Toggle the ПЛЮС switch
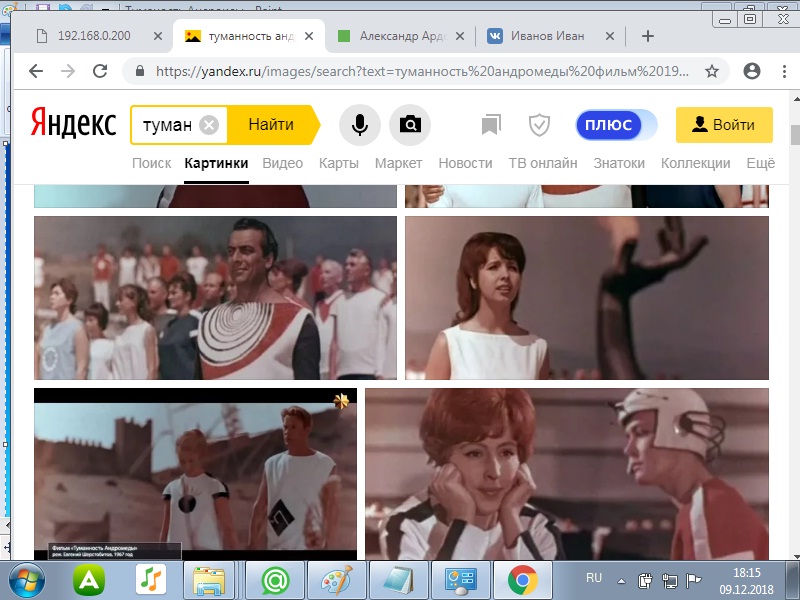This screenshot has width=800, height=600. (616, 124)
